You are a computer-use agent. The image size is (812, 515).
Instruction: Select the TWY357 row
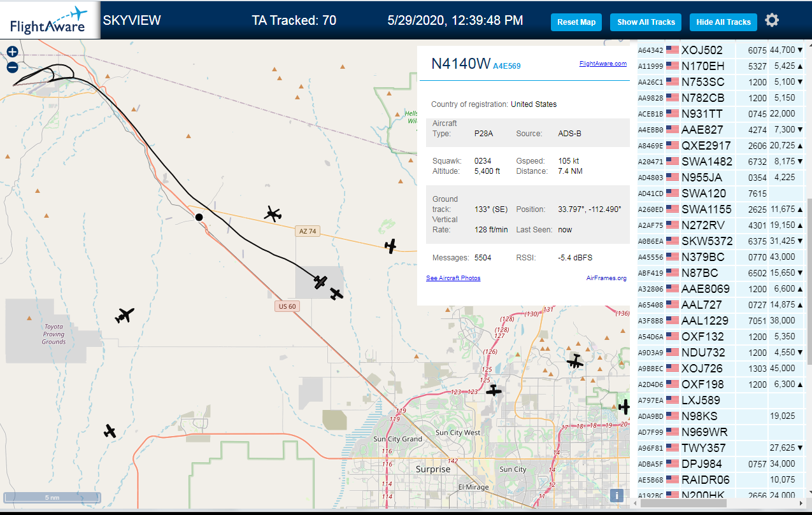click(720, 448)
